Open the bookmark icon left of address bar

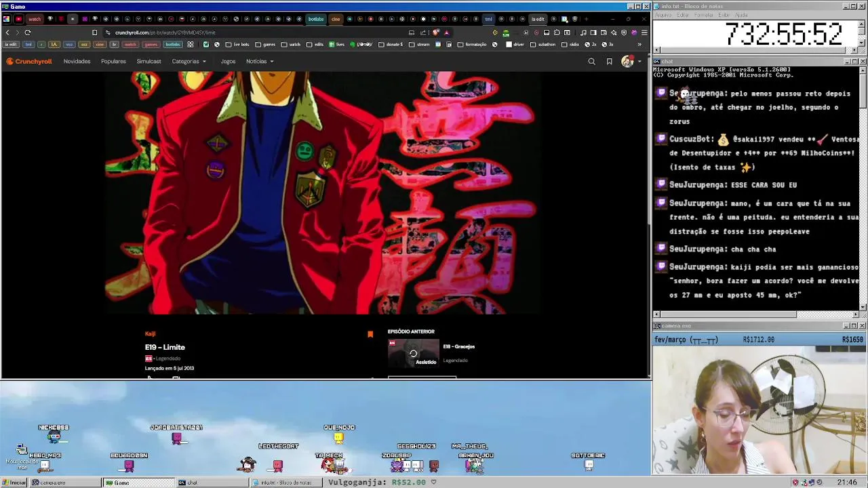[x=94, y=33]
